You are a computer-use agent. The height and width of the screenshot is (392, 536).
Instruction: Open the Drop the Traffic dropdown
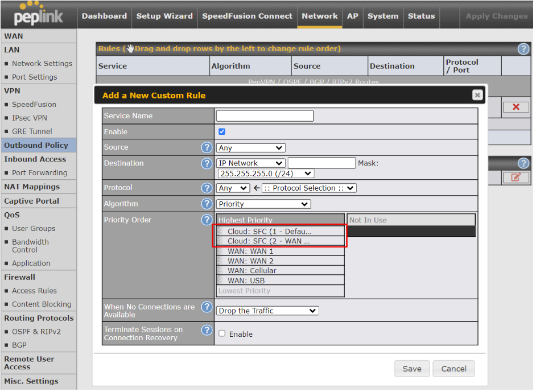pos(269,312)
